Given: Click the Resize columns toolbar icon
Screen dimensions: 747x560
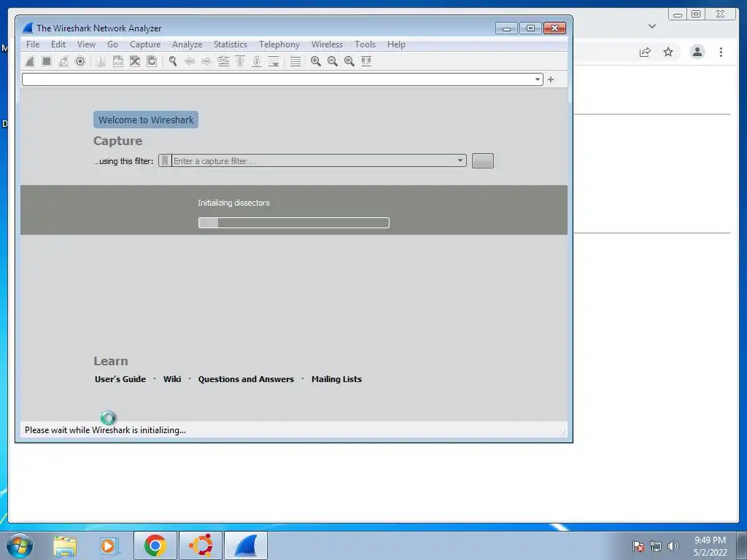Looking at the screenshot, I should (x=366, y=61).
